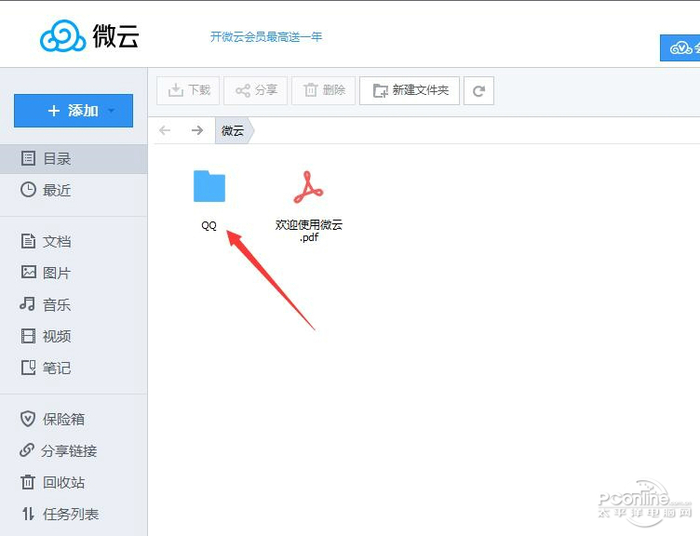Expand the 添加 button dropdown arrow
The image size is (700, 536).
point(112,110)
